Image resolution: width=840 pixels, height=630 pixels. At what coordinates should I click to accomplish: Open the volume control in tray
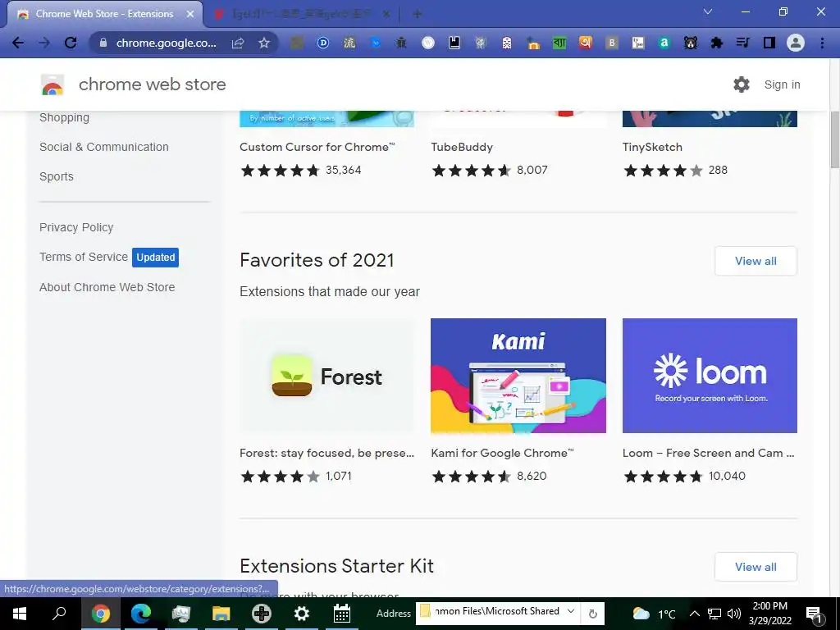(x=734, y=614)
